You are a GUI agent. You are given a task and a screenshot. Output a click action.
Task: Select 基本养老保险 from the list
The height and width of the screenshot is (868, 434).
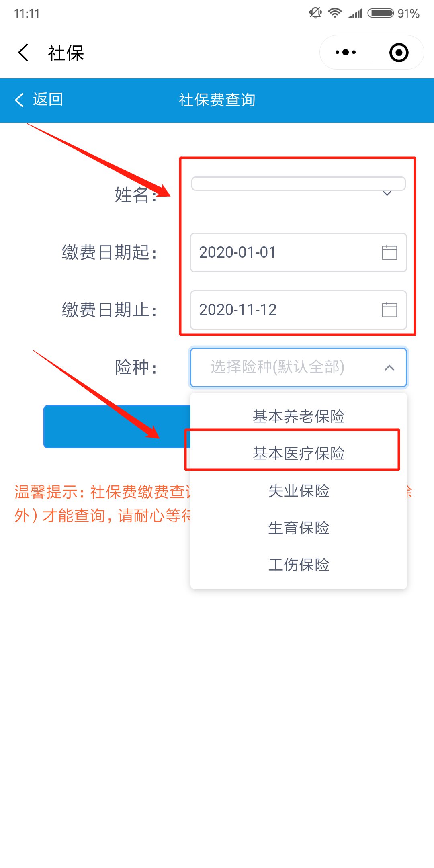[x=299, y=416]
